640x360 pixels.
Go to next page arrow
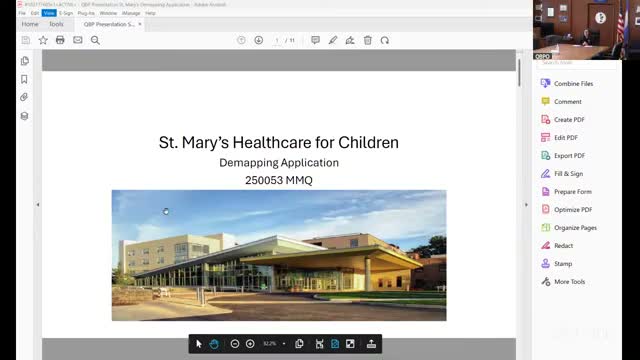pos(258,40)
